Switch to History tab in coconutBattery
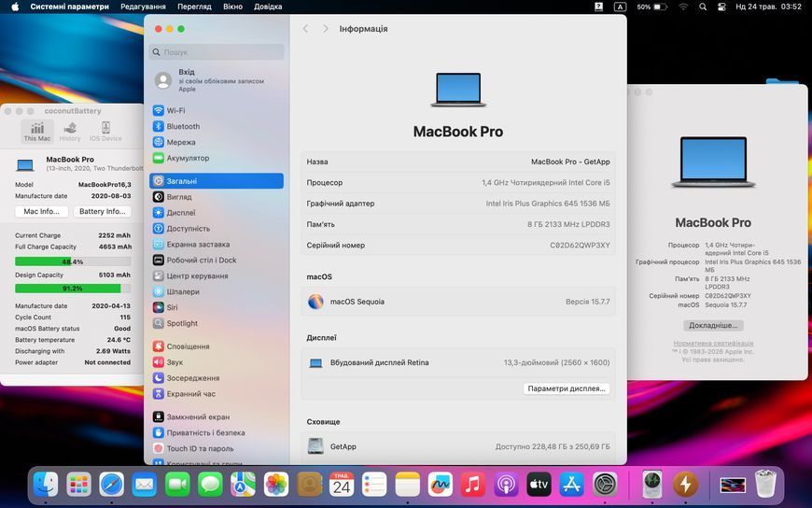812x508 pixels. click(x=70, y=131)
